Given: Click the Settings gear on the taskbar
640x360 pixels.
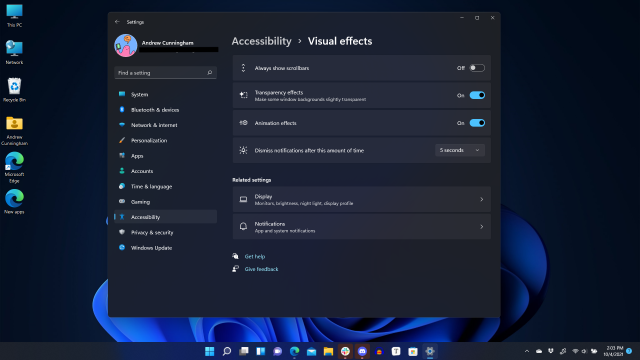Looking at the screenshot, I should [430, 351].
